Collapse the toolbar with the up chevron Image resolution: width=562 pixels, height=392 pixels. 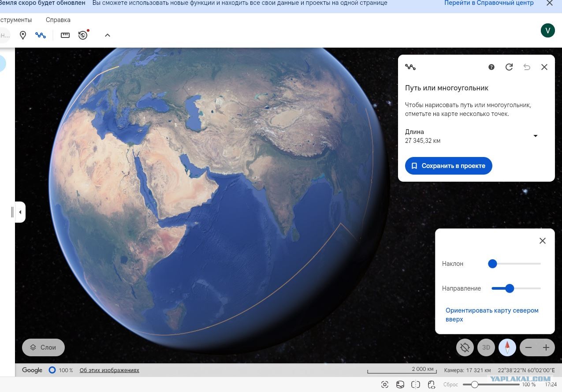107,35
